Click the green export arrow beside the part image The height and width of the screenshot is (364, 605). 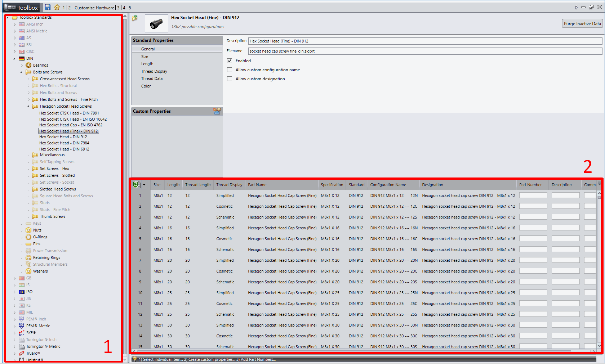pos(135,18)
